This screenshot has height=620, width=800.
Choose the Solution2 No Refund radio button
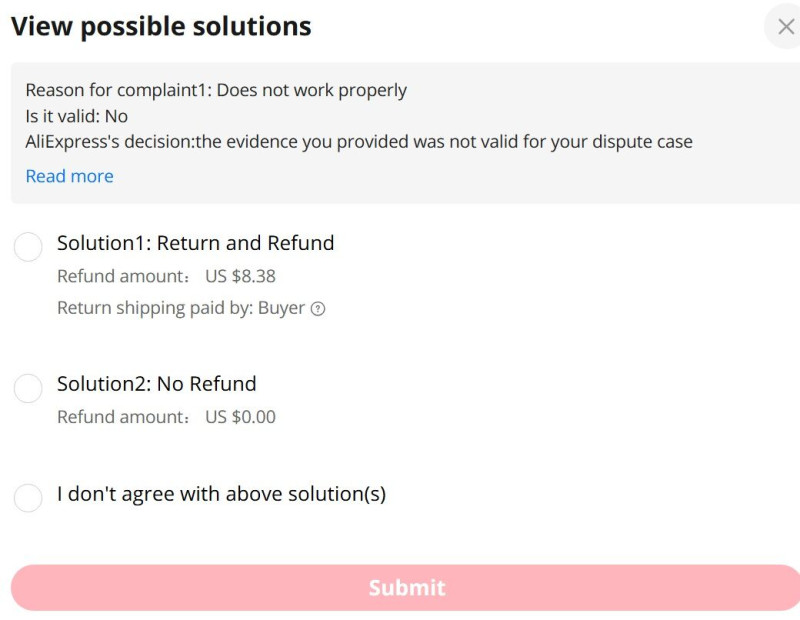pos(28,388)
